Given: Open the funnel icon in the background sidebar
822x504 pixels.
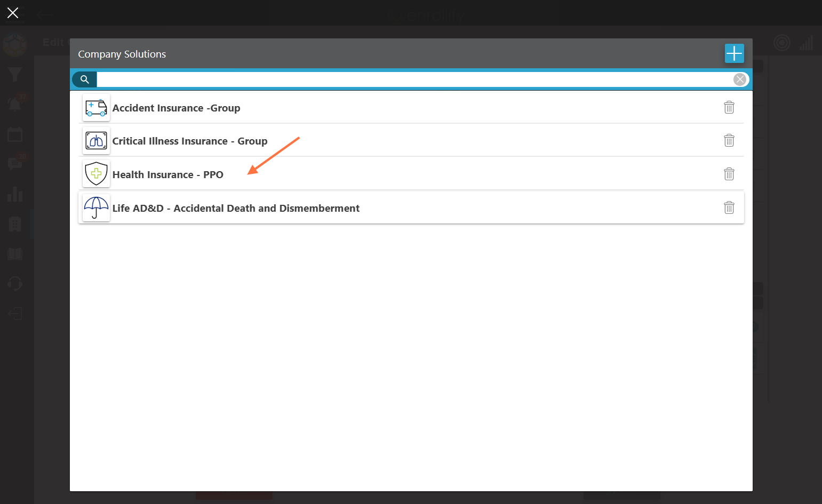Looking at the screenshot, I should 15,74.
